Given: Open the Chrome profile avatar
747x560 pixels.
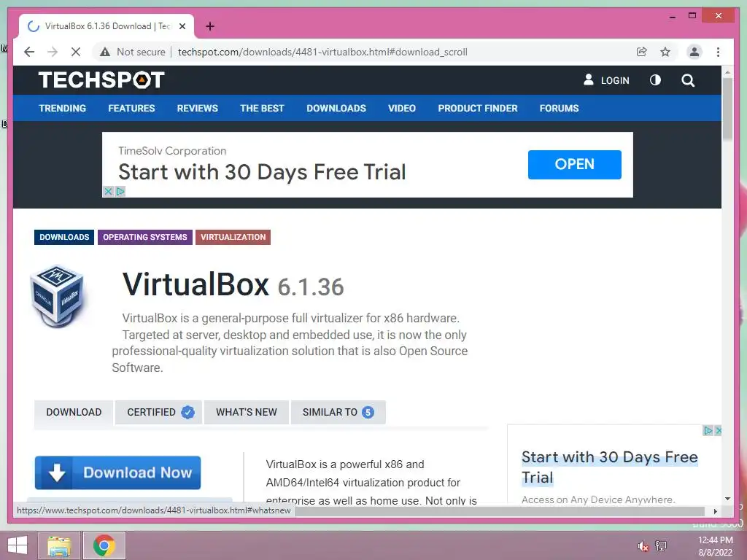Looking at the screenshot, I should click(x=694, y=52).
